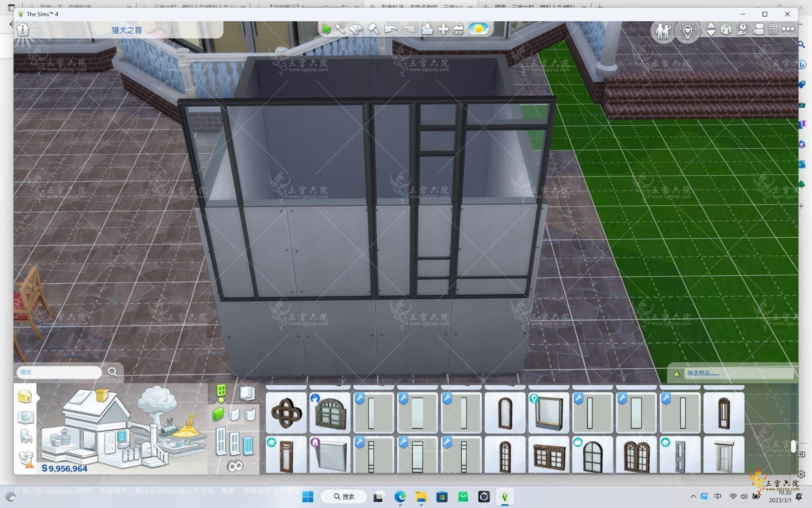
Task: Save lot to library folder icon
Action: click(427, 29)
